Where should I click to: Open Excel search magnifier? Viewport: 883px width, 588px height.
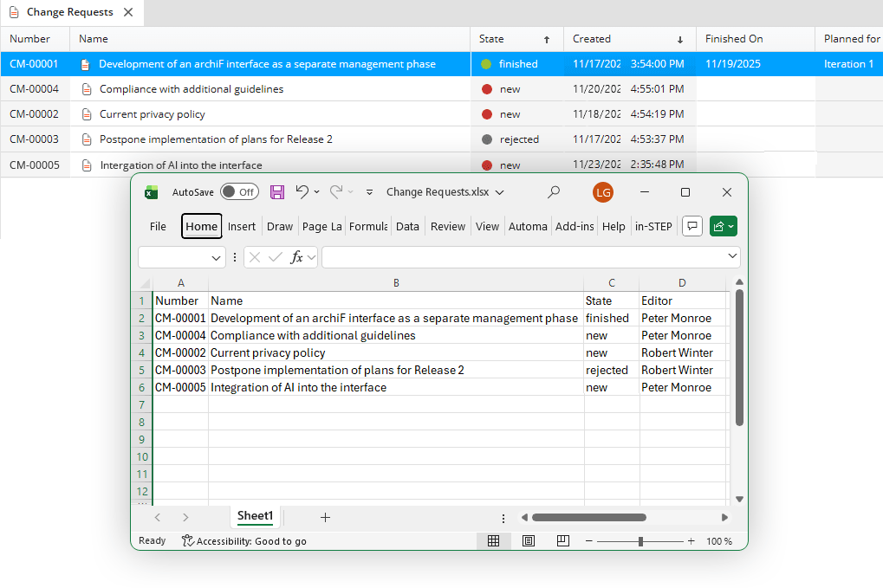(x=554, y=192)
